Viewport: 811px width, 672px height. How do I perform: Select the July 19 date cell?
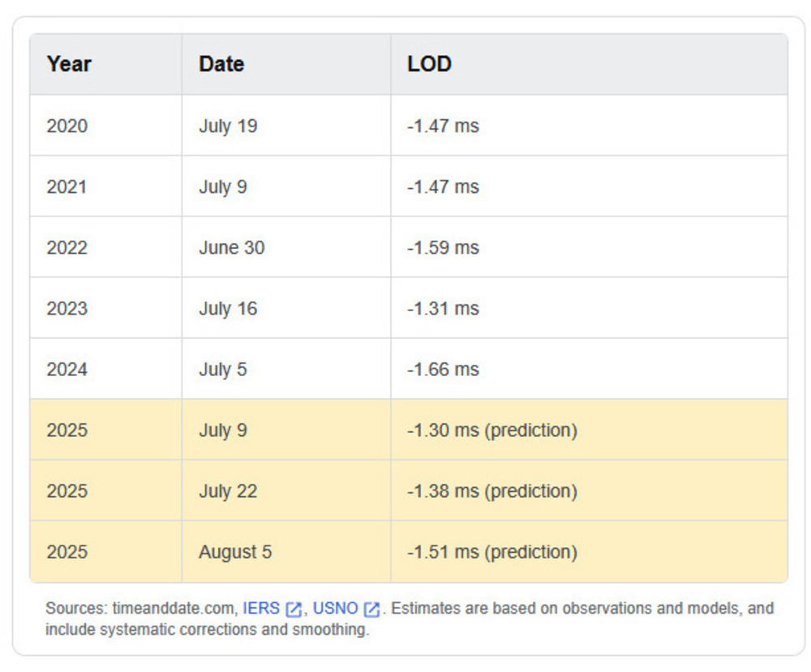pyautogui.click(x=228, y=126)
